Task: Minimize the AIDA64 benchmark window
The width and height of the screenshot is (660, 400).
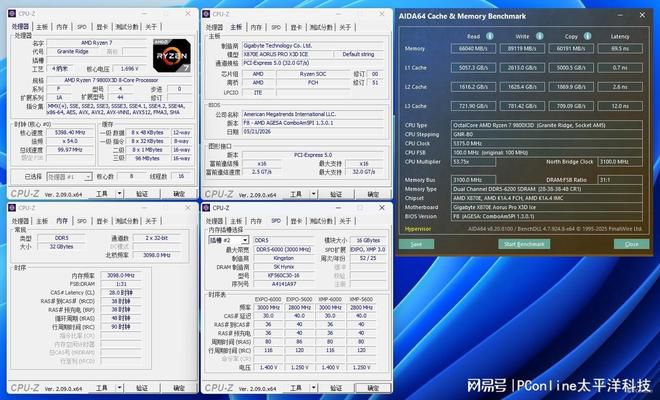Action: click(620, 16)
